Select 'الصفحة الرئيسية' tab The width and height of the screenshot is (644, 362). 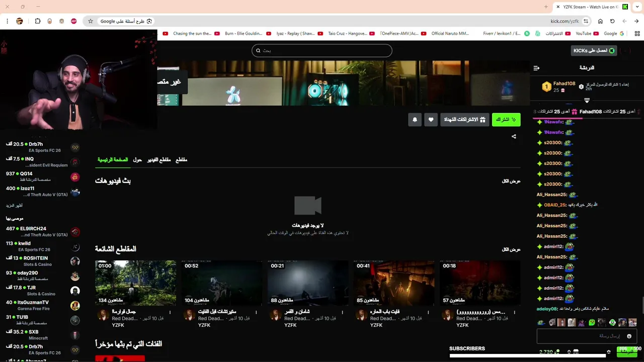tap(113, 160)
